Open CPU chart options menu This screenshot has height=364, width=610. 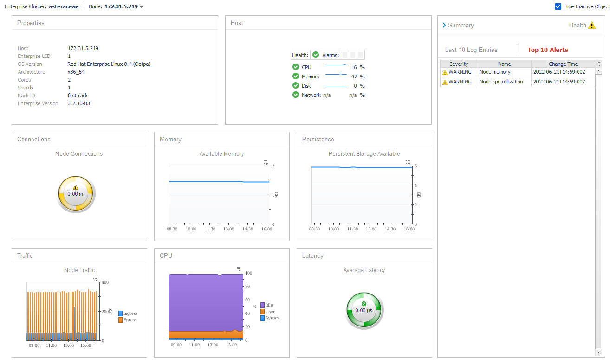pyautogui.click(x=239, y=269)
